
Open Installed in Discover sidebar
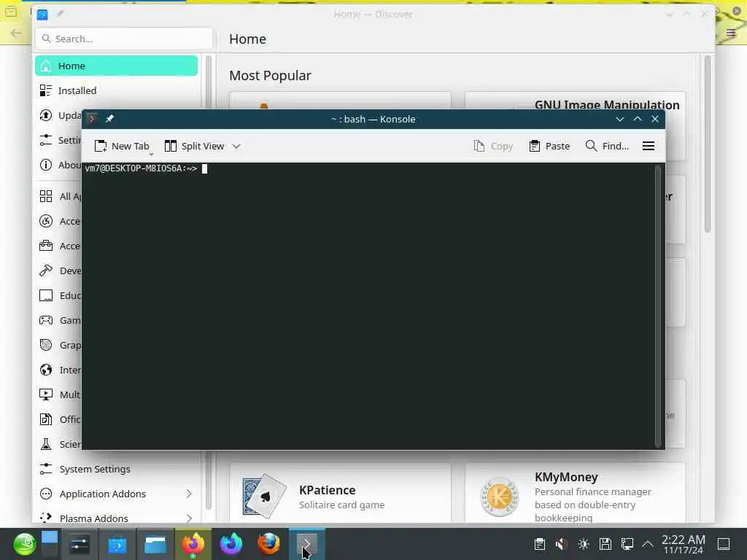point(116,90)
